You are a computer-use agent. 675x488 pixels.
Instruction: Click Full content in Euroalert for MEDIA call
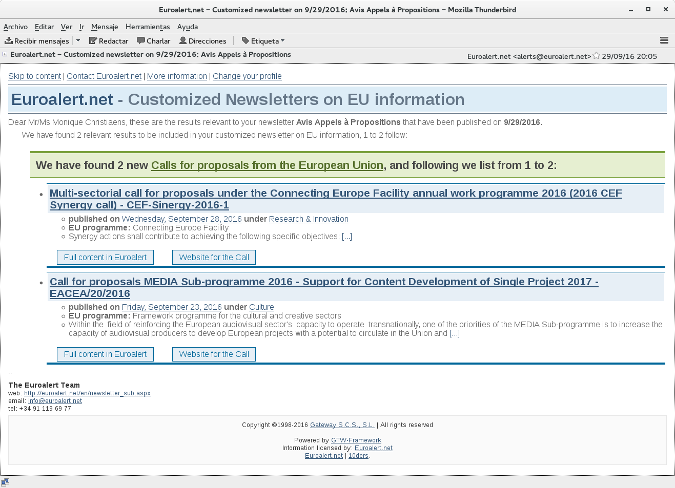point(105,354)
